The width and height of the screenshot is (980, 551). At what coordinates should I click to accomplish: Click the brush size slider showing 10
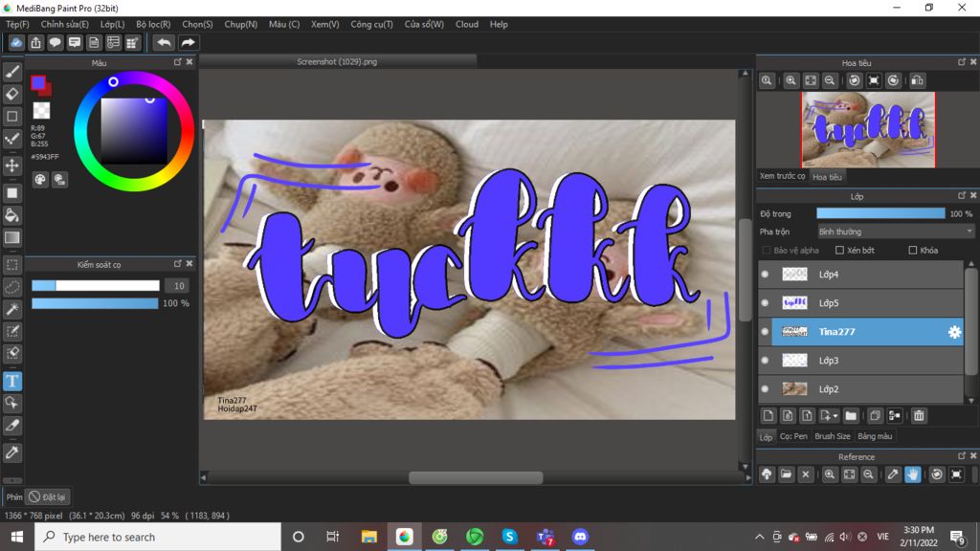point(96,285)
